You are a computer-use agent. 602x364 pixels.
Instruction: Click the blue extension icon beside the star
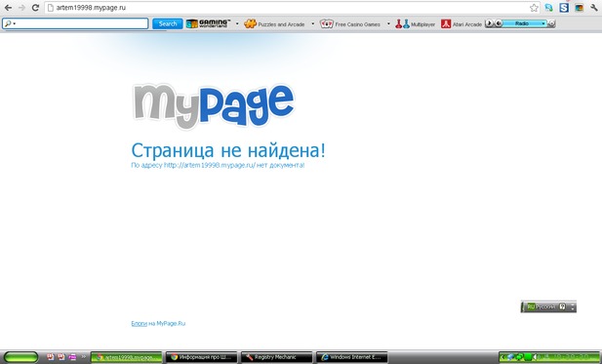click(x=549, y=7)
